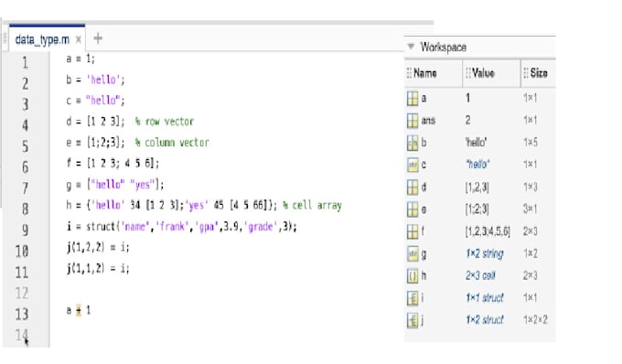Select the struct icon of variable j
622x364 pixels.
pos(413,320)
